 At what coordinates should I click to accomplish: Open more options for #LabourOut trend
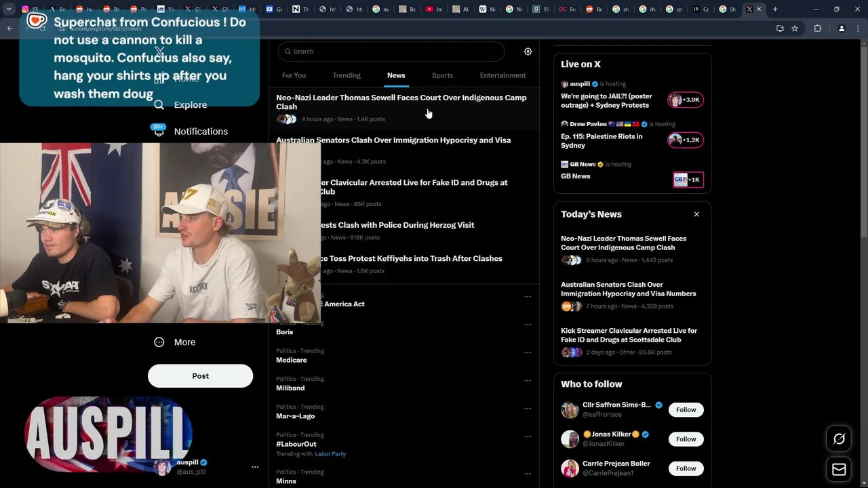click(x=528, y=436)
